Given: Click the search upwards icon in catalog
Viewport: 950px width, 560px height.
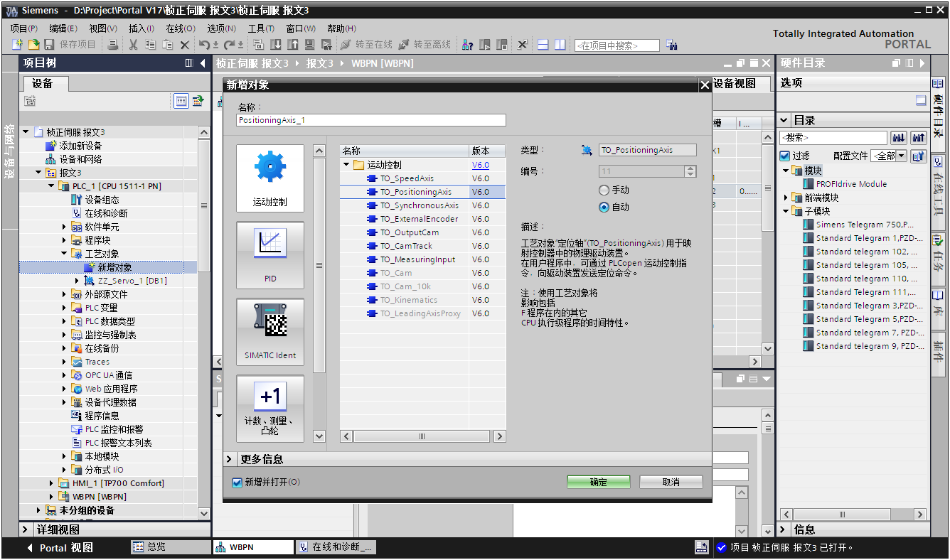Looking at the screenshot, I should (x=919, y=137).
